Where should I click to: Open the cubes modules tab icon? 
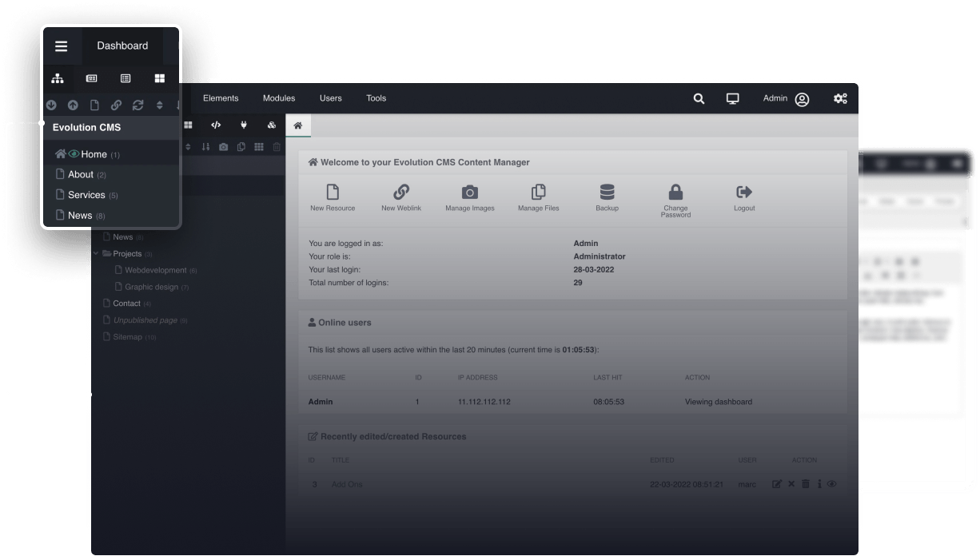pyautogui.click(x=272, y=125)
